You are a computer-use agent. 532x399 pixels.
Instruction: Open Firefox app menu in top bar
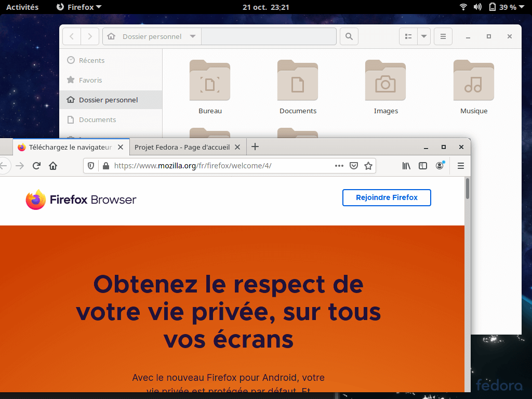click(x=79, y=7)
